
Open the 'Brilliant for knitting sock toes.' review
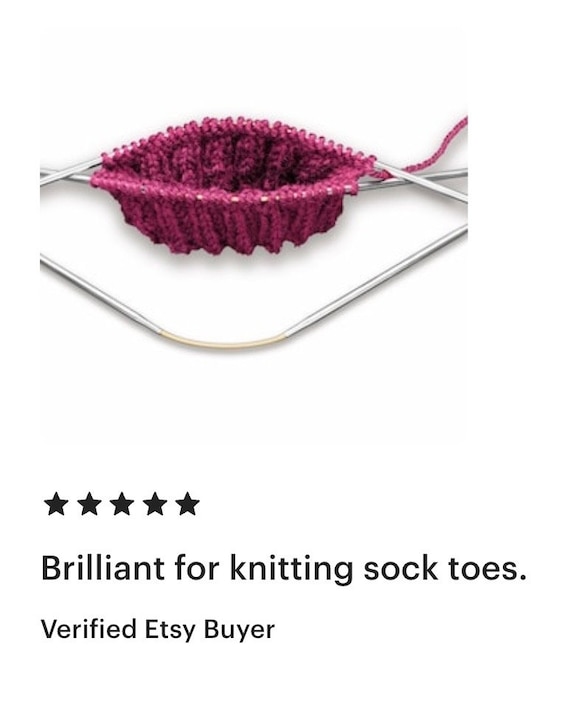tap(283, 568)
